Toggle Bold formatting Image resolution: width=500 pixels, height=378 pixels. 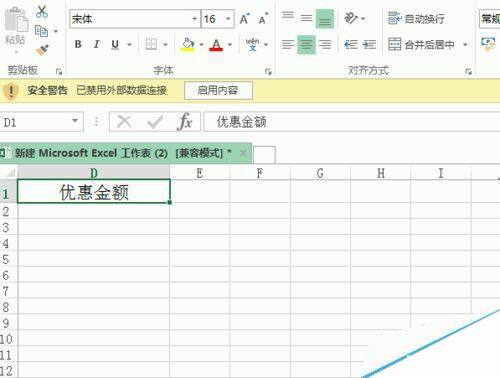(x=78, y=44)
